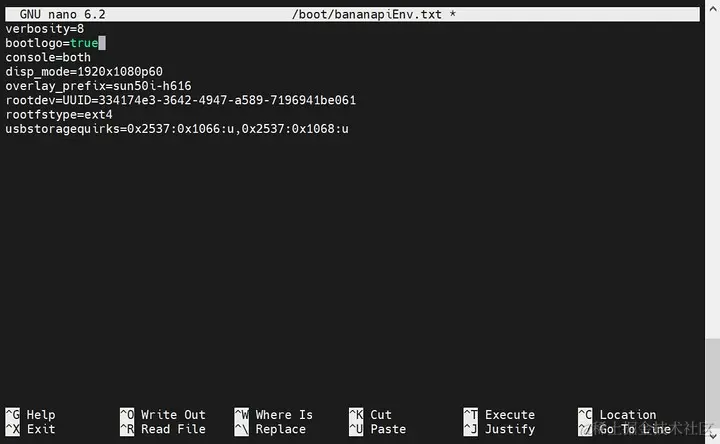Screen dimensions: 720x444
Task: Click the ^W Where Is shortcut
Action: 274,415
